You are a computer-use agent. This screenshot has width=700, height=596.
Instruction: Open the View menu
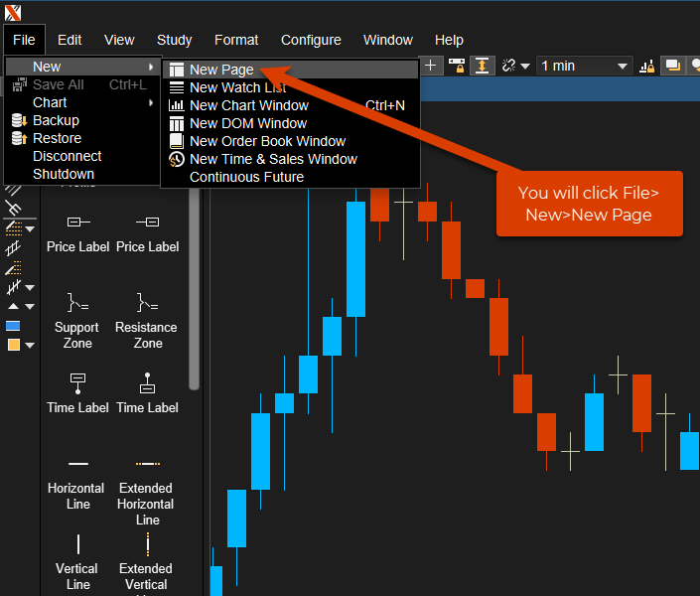coord(119,40)
